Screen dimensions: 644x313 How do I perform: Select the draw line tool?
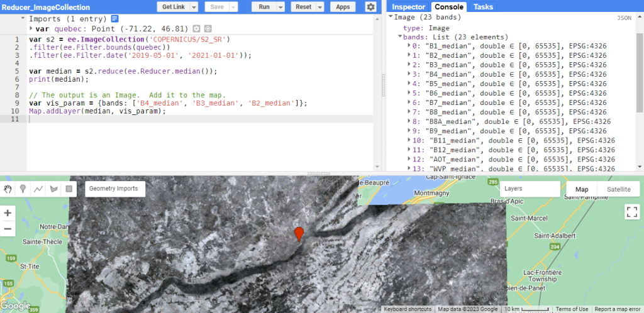pyautogui.click(x=38, y=189)
